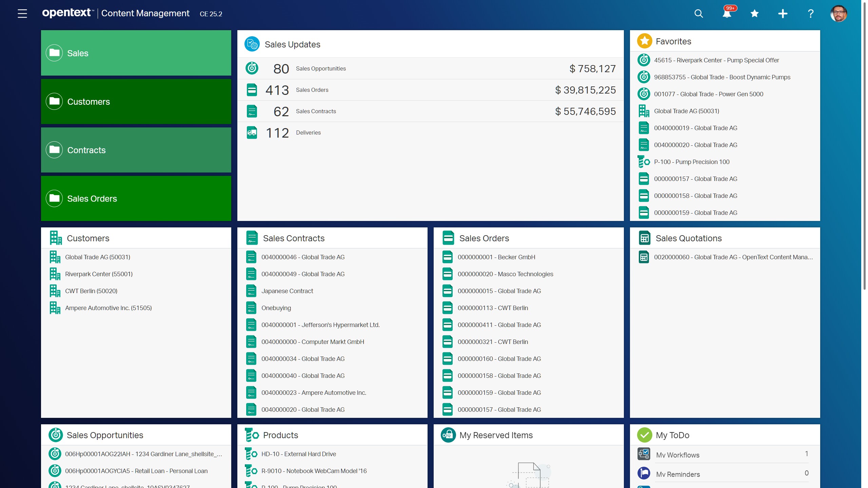Click the My ToDo checkmark icon
868x488 pixels.
point(645,435)
